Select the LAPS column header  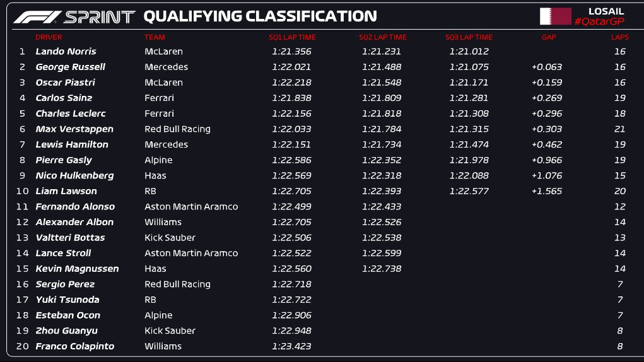coord(620,37)
